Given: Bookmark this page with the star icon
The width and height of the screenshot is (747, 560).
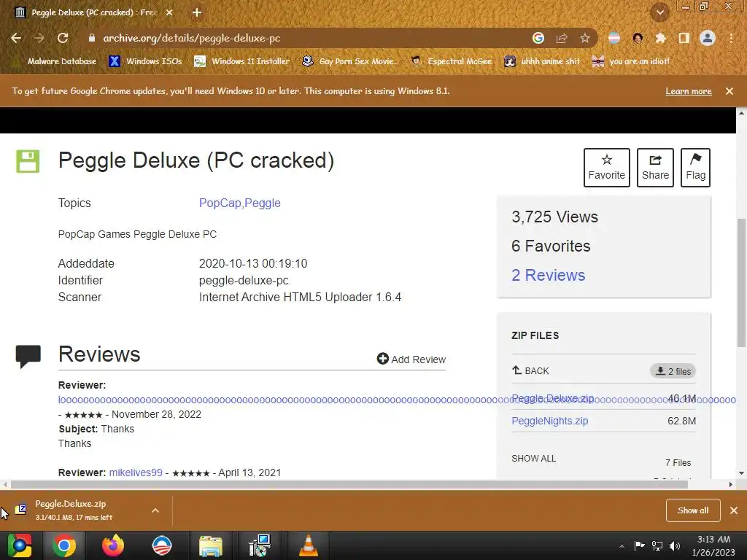Looking at the screenshot, I should (585, 38).
